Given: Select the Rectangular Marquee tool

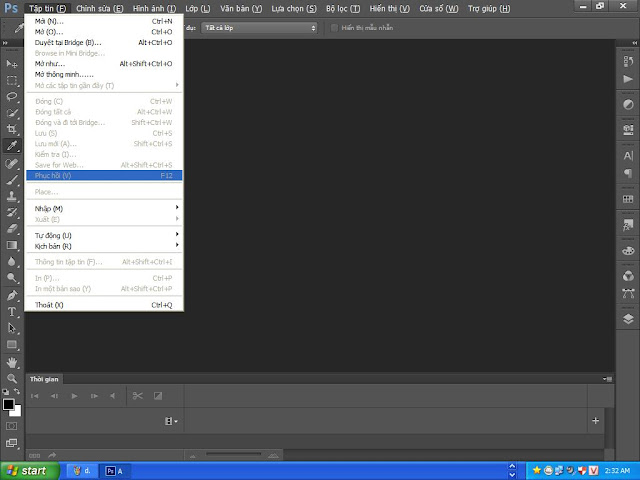Looking at the screenshot, I should point(12,80).
